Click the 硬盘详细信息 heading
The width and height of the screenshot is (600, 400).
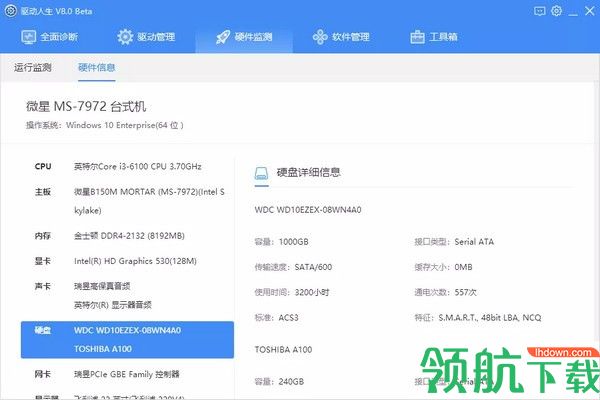pos(308,172)
